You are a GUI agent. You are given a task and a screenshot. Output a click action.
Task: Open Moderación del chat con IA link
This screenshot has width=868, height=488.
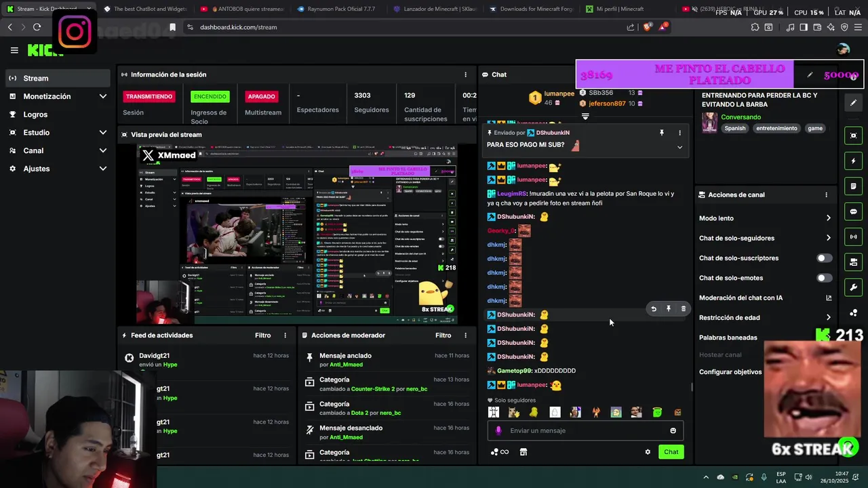765,298
